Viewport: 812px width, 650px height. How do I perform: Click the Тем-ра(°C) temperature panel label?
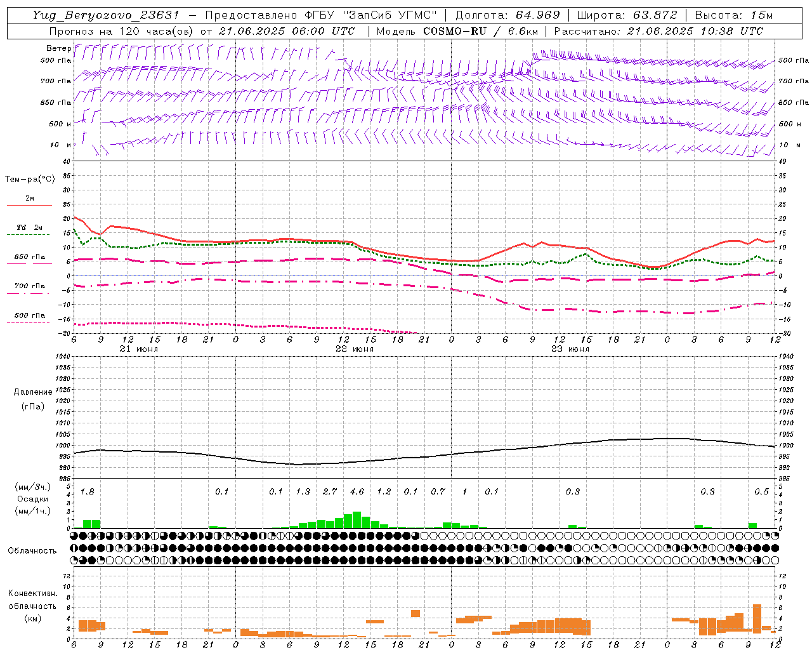30,180
